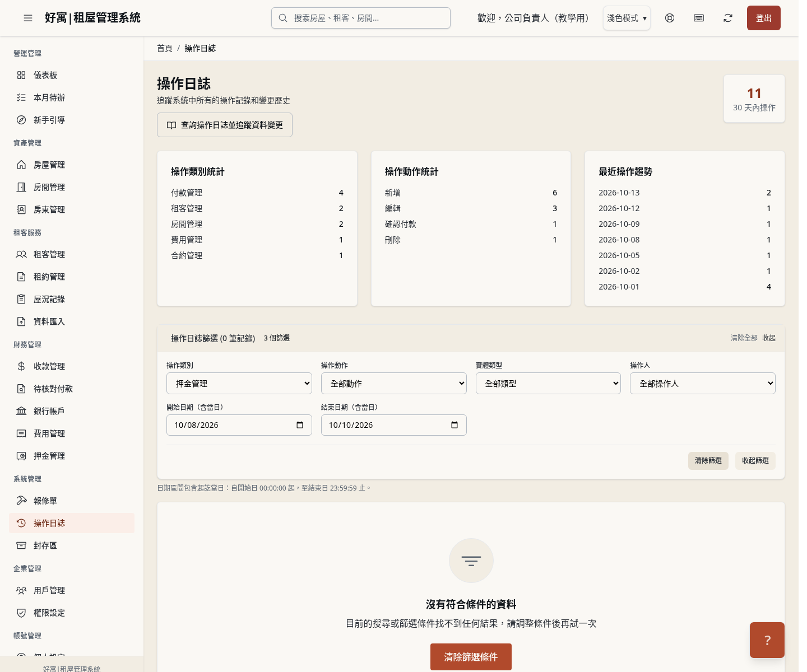Image resolution: width=807 pixels, height=672 pixels.
Task: Click the keyboard shortcuts icon in header
Action: pos(699,18)
